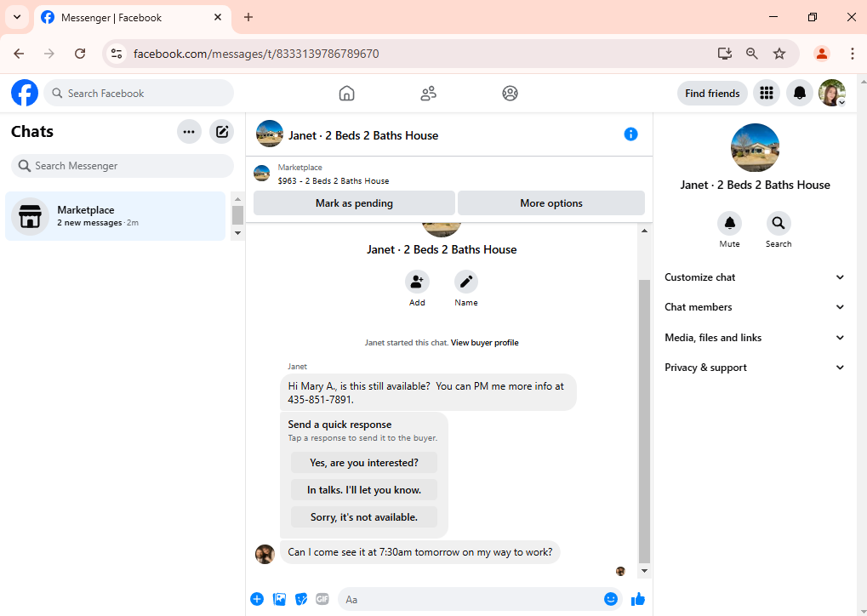Open the notifications bell in the header

[800, 93]
